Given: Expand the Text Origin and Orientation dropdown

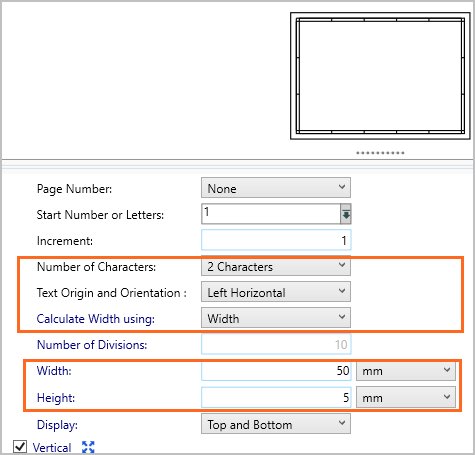Looking at the screenshot, I should 276,292.
